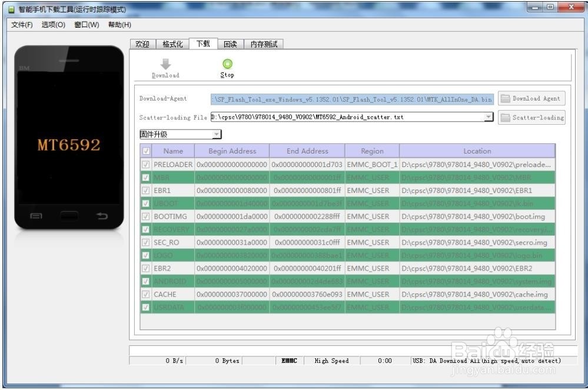Click the EMMC indicator in status bar
588x390 pixels.
point(288,361)
